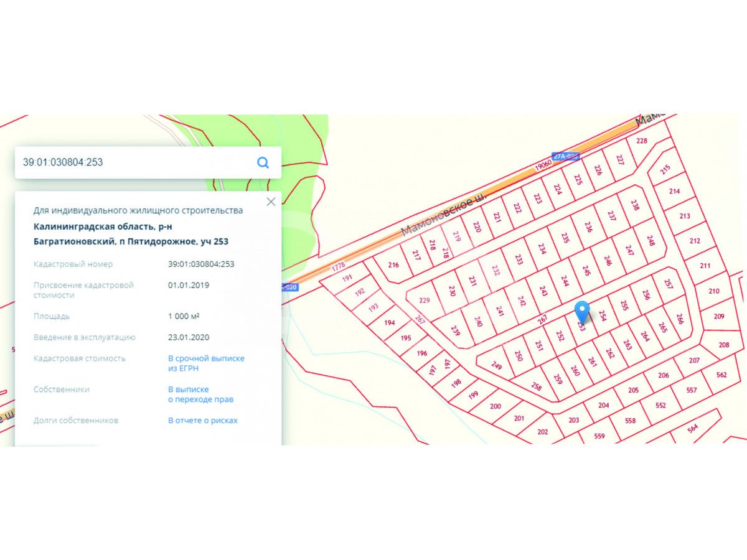Select parcel 562 on the map
The width and height of the screenshot is (747, 560).
pos(721,375)
